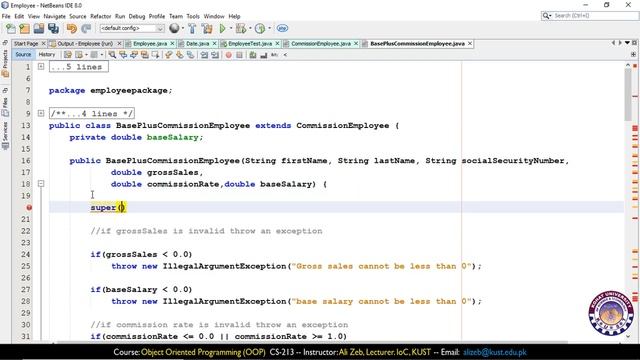Toggle Rectangular Selection in editor toolbar

(155, 54)
